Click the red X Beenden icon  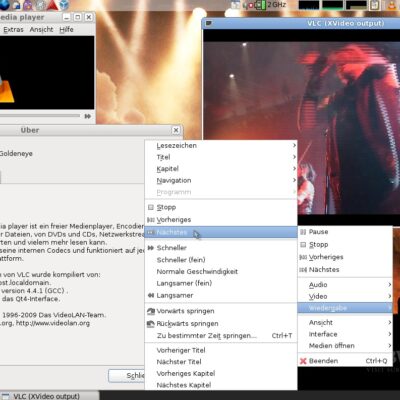pos(303,361)
